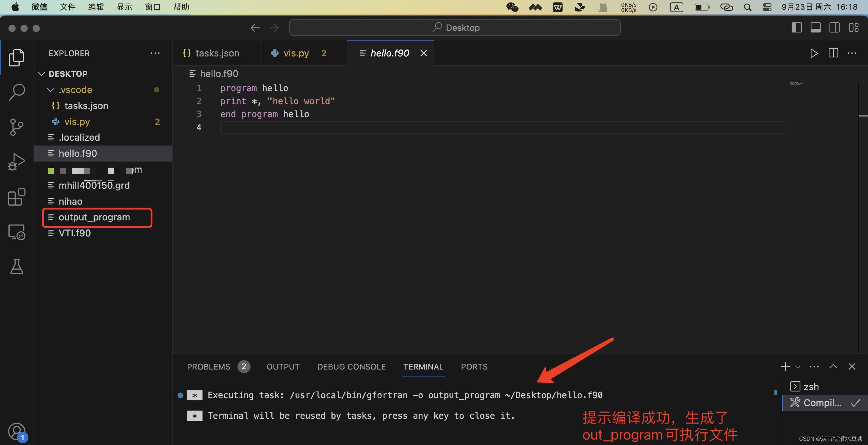Open the Search view in the activity bar
The height and width of the screenshot is (445, 868).
(16, 91)
